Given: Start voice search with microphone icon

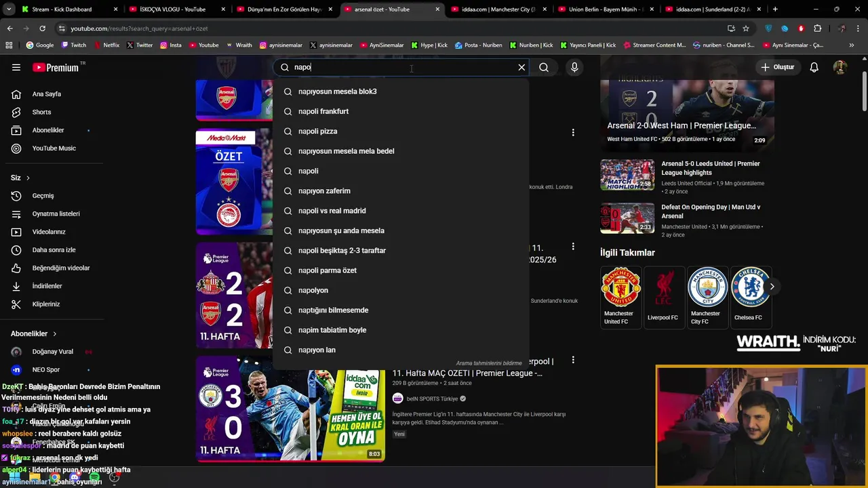Looking at the screenshot, I should (x=574, y=67).
